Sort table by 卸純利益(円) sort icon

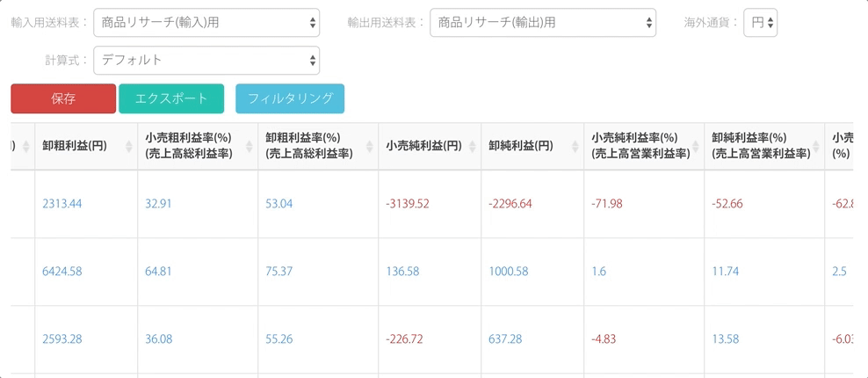[x=575, y=146]
